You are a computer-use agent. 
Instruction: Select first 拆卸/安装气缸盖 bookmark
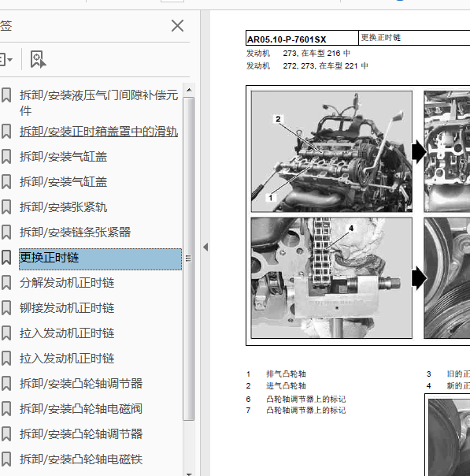pyautogui.click(x=63, y=157)
